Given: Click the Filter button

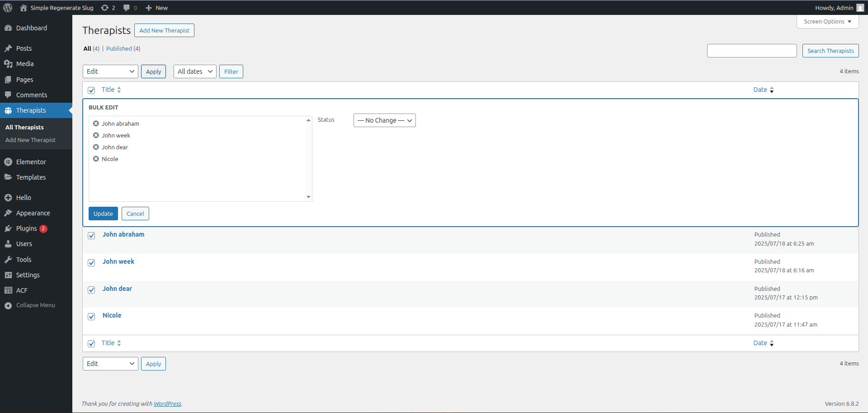Looking at the screenshot, I should tap(231, 71).
